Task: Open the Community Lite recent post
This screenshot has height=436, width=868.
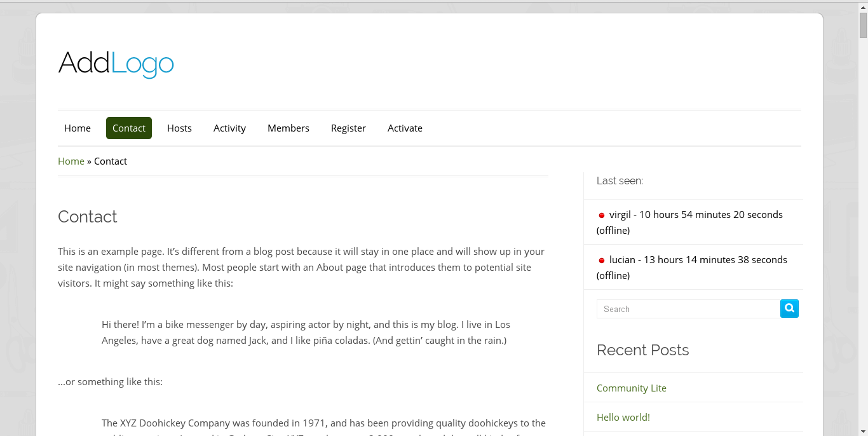Action: tap(632, 388)
